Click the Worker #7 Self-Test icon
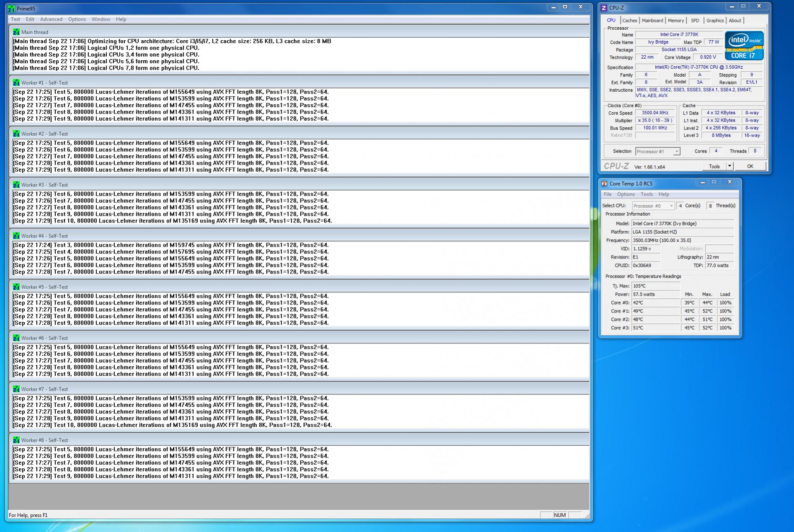This screenshot has width=794, height=532. coord(16,389)
